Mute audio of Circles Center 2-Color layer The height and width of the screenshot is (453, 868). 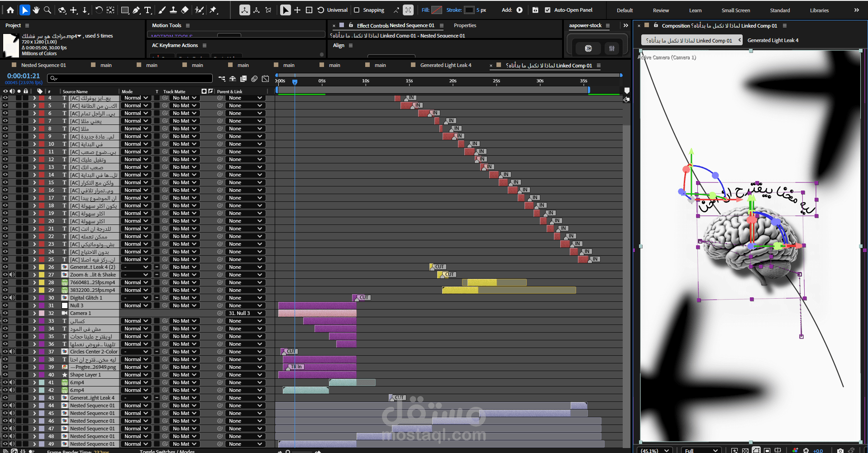[12, 352]
